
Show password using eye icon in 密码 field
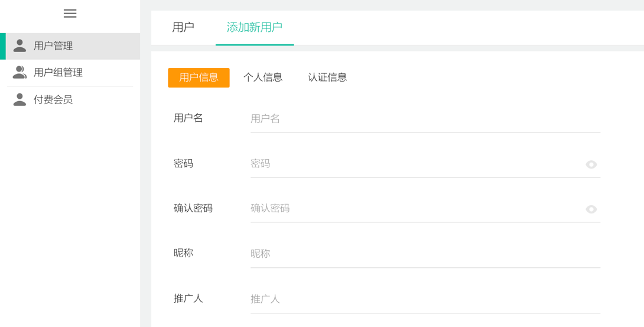[x=591, y=164]
